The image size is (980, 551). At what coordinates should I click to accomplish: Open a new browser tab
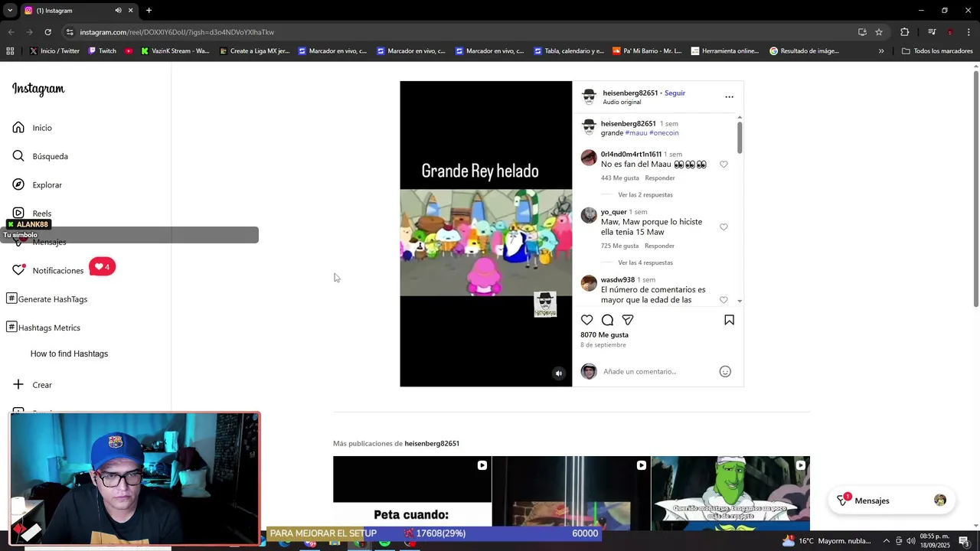click(149, 11)
